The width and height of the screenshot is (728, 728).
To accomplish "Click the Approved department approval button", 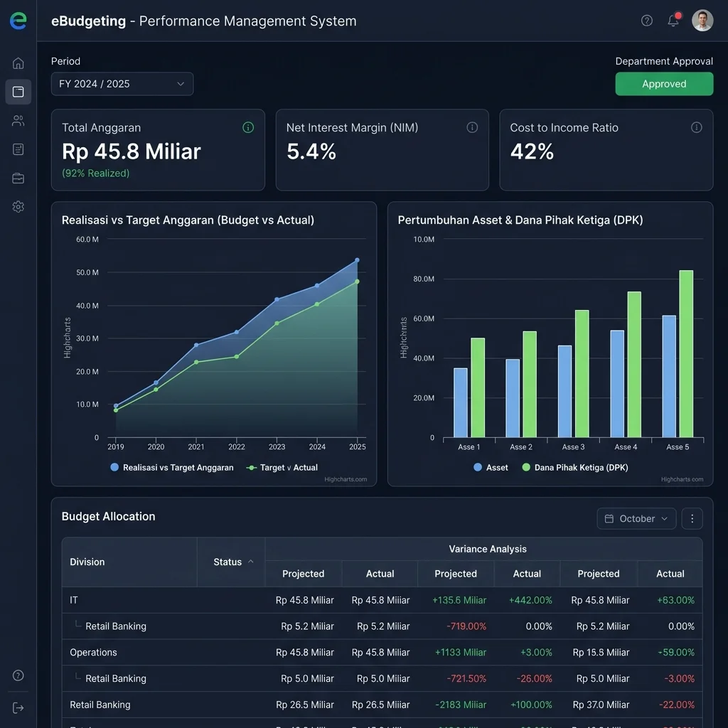I will pyautogui.click(x=664, y=84).
